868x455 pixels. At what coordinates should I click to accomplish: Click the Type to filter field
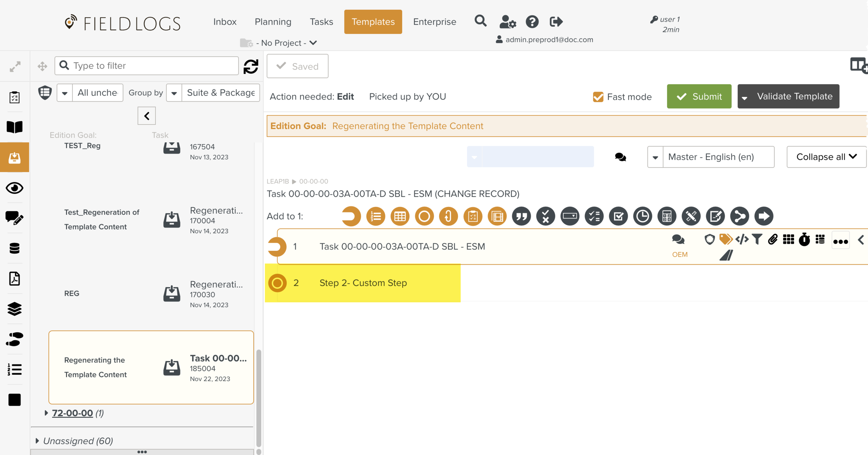coord(153,66)
